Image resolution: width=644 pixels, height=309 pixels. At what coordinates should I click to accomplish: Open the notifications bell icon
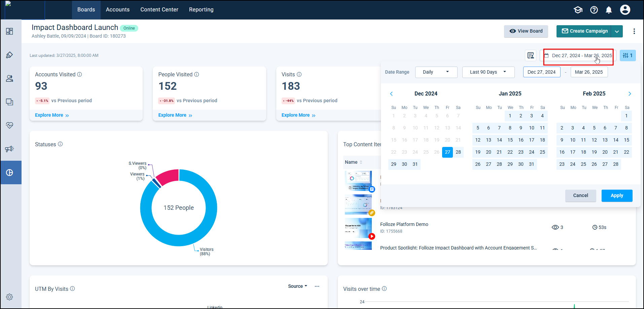tap(609, 10)
